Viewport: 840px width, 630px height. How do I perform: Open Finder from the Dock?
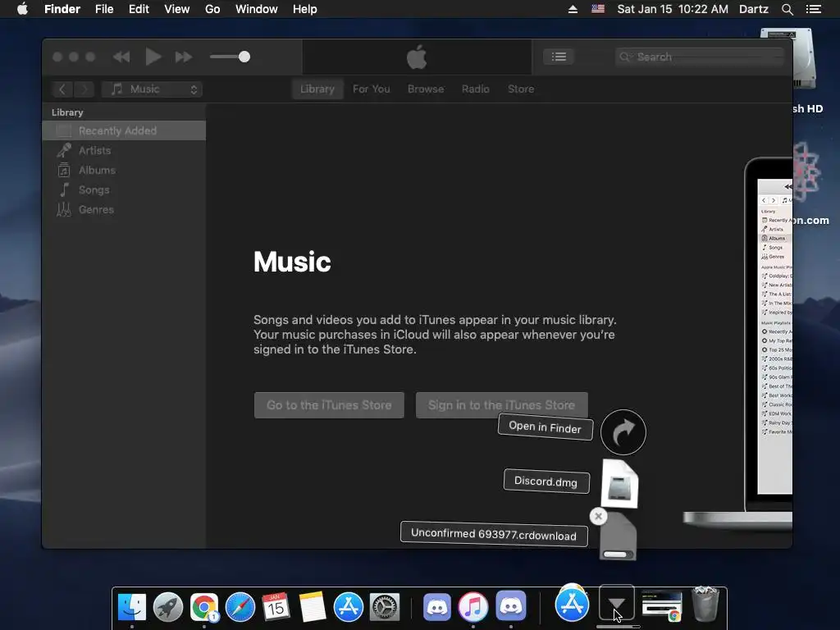(132, 607)
